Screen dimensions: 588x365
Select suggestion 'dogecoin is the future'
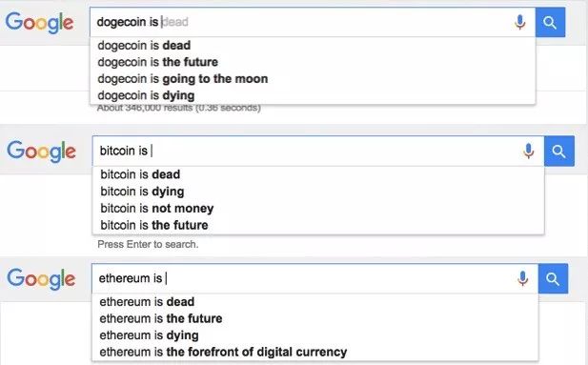313,62
